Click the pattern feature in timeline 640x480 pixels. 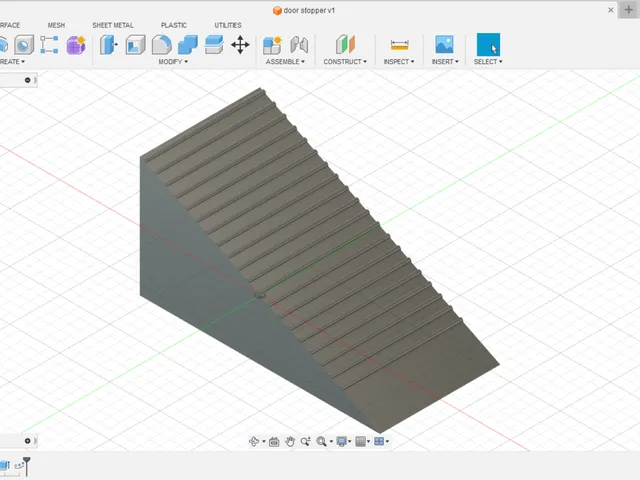pos(18,465)
